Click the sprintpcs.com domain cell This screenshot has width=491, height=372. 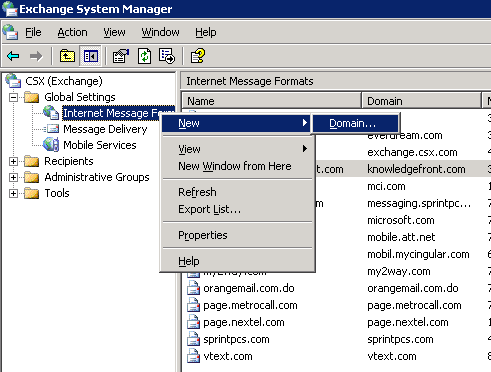(400, 339)
